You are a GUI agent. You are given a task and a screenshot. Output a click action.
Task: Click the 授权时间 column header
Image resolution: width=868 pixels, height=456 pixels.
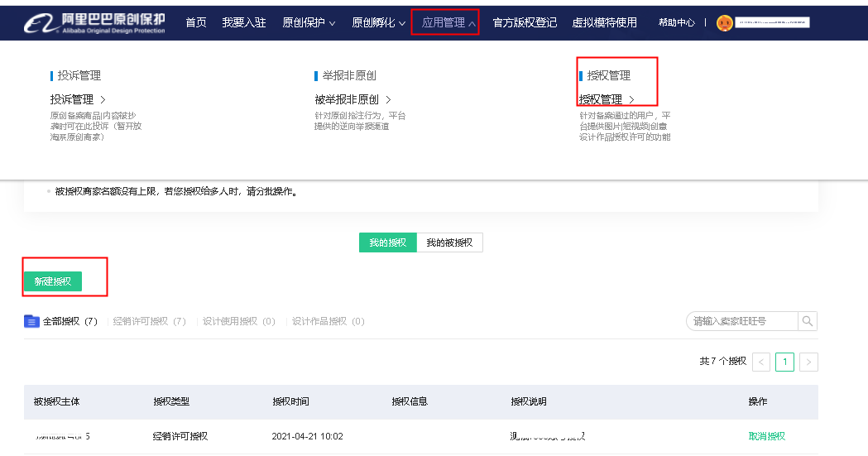(290, 401)
